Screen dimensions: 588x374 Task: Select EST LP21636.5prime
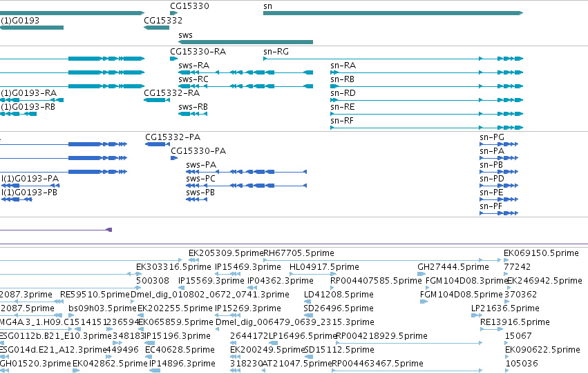point(505,309)
